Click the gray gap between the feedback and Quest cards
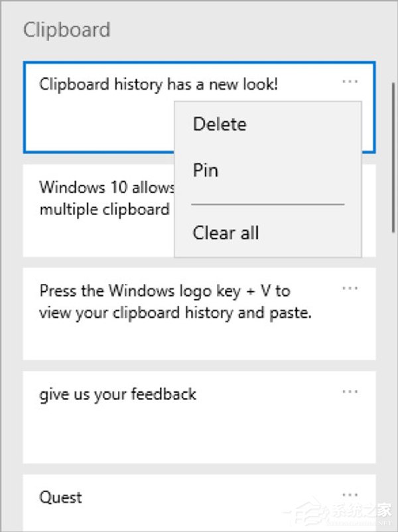The height and width of the screenshot is (532, 398). tap(199, 469)
